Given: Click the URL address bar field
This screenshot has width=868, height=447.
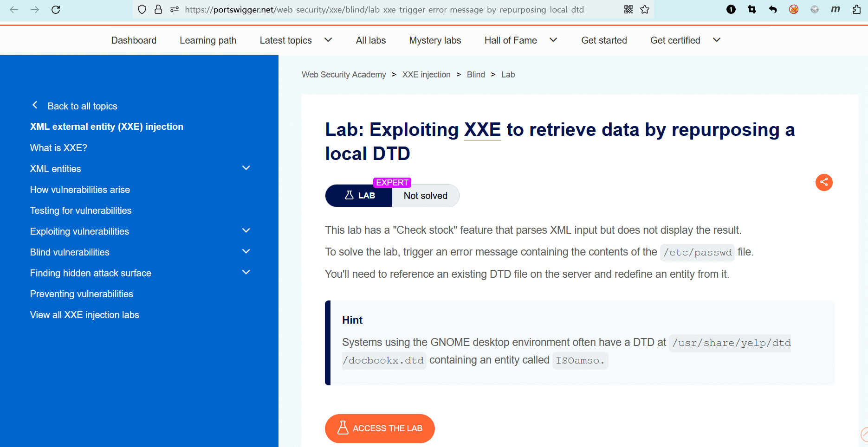Looking at the screenshot, I should pyautogui.click(x=384, y=10).
